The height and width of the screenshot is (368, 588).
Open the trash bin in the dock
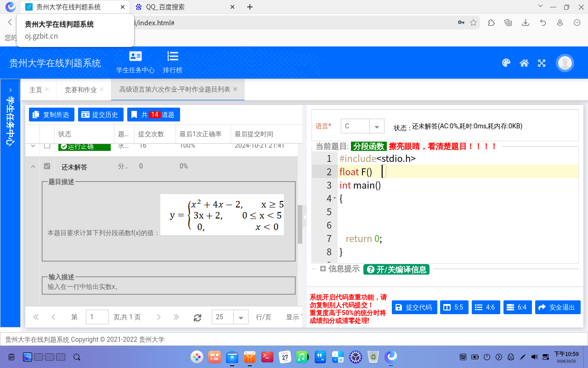coord(373,356)
